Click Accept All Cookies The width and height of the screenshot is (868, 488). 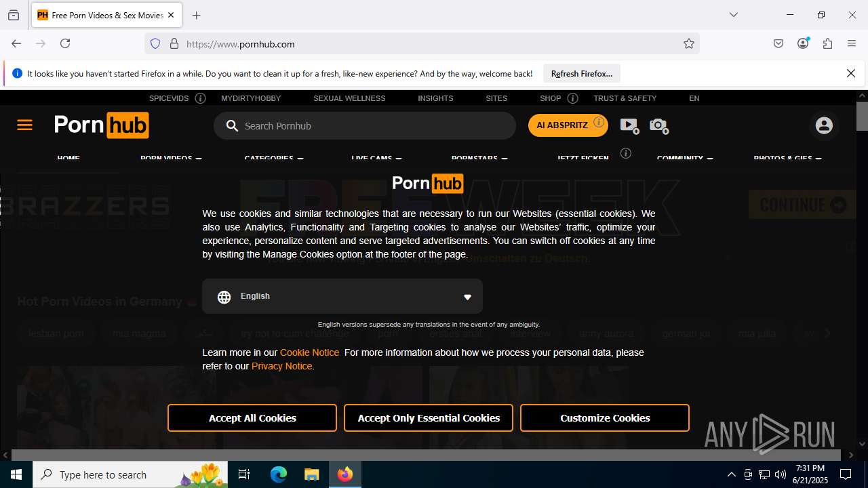252,418
